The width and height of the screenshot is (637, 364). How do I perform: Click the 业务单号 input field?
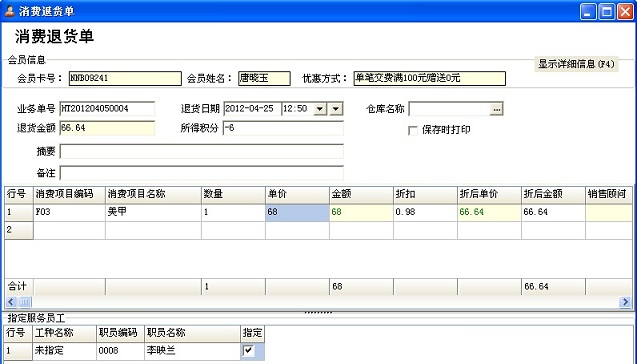click(x=107, y=109)
